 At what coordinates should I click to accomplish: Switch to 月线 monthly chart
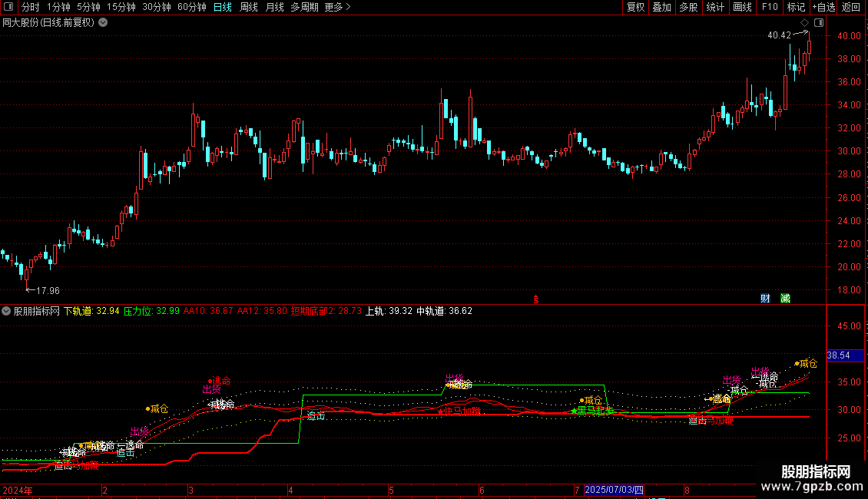[274, 7]
